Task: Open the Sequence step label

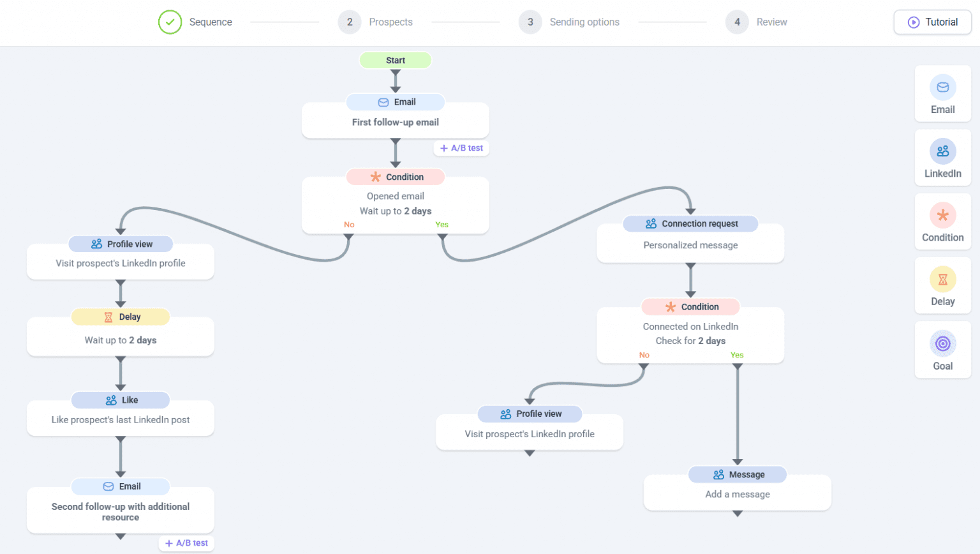Action: 211,22
